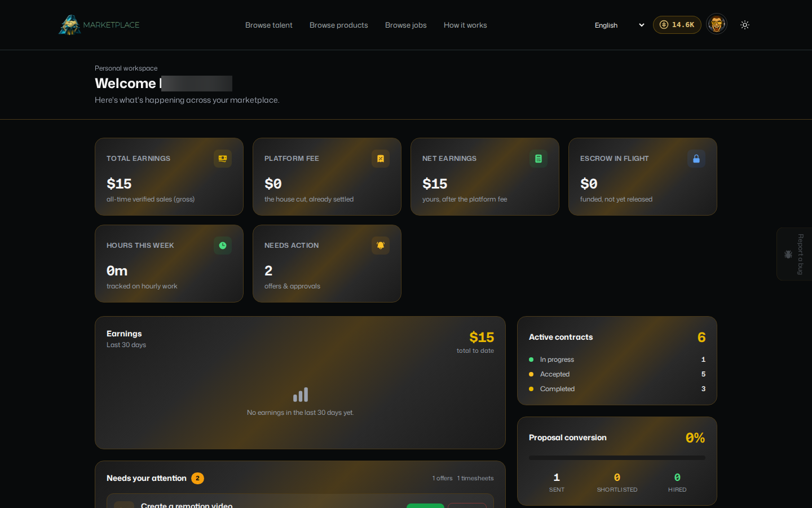Click the Needs your attention count badge

pos(197,478)
